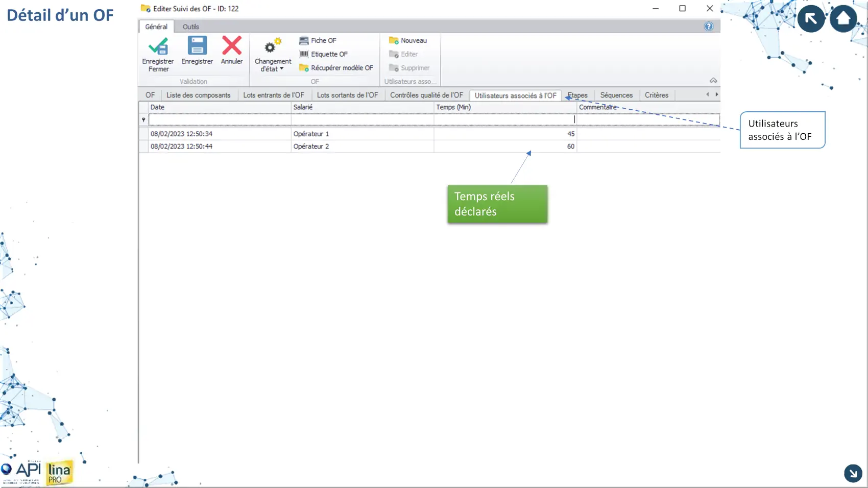
Task: Open the Contrôles qualité de l'OF tab
Action: [426, 95]
